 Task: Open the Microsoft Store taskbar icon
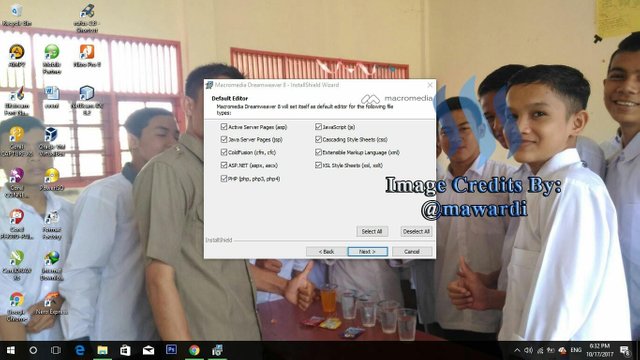[x=125, y=350]
